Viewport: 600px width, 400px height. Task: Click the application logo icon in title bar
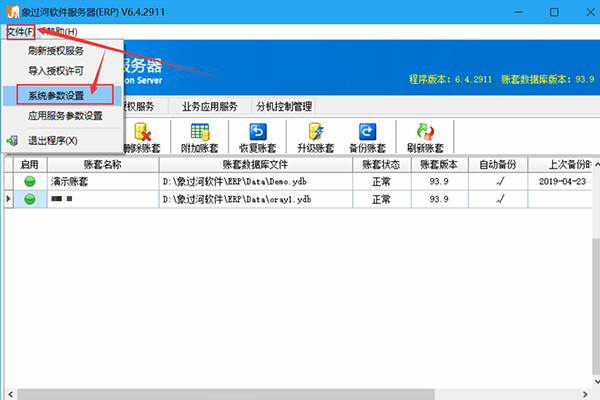pos(13,12)
